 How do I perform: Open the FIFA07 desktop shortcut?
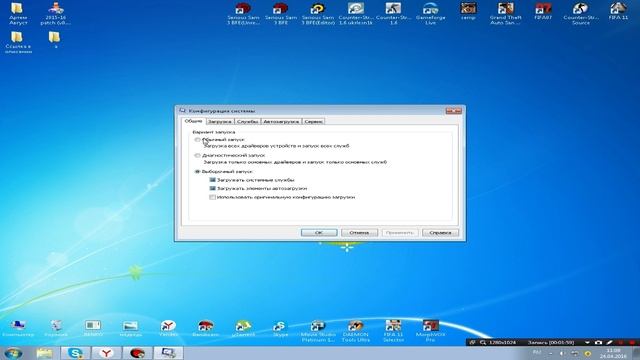click(543, 11)
